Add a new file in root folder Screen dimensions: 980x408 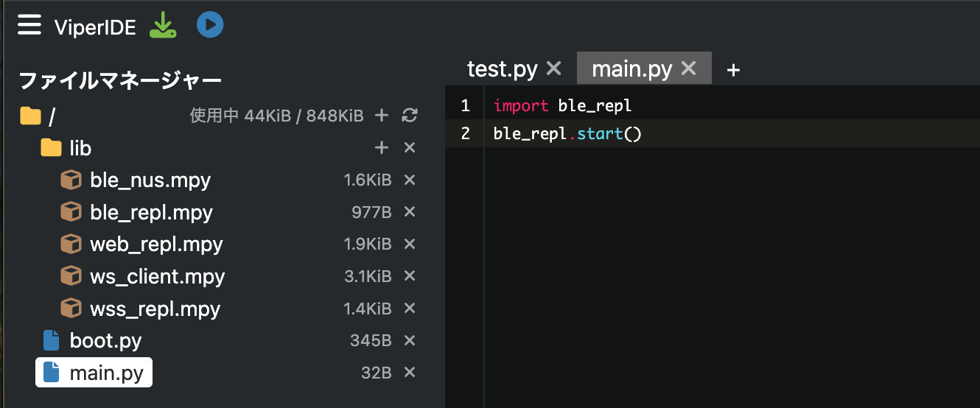pos(382,115)
